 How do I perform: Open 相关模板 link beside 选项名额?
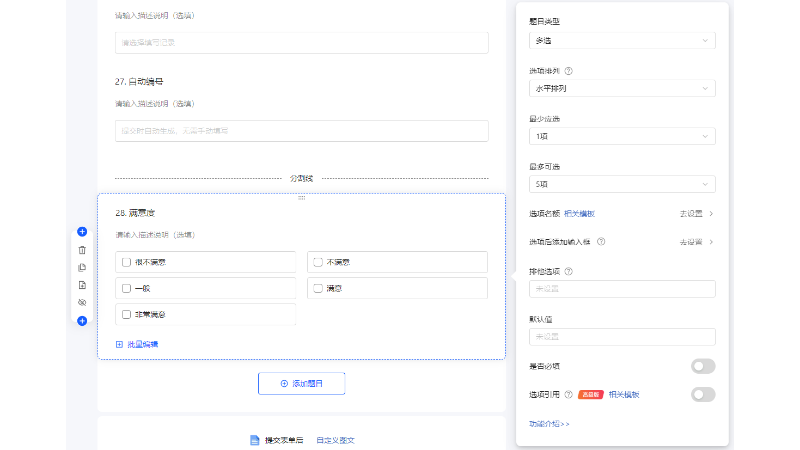(580, 214)
